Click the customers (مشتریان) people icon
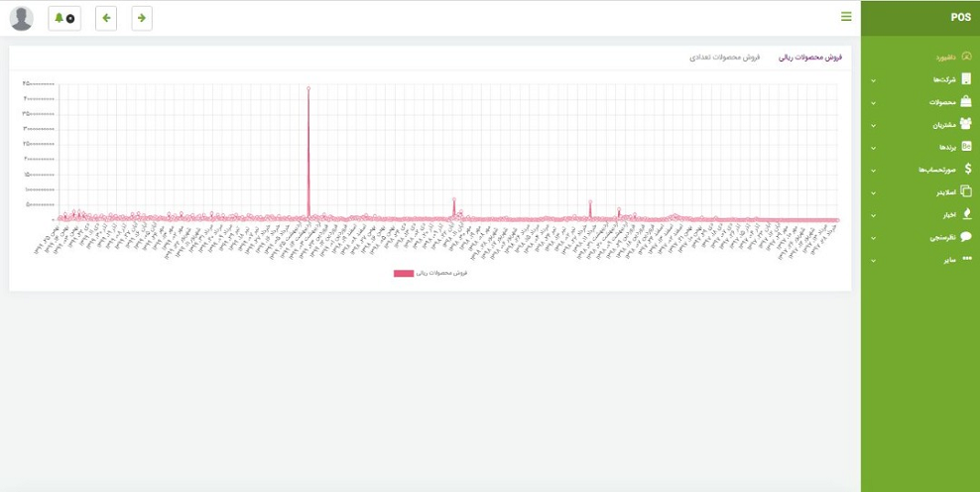The height and width of the screenshot is (492, 980). coord(966,124)
